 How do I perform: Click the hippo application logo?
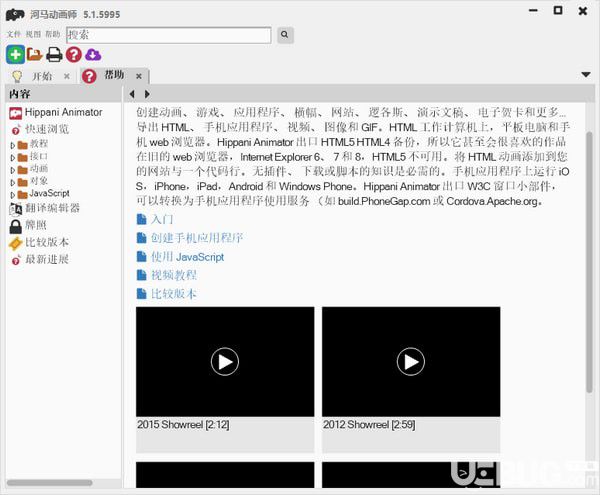[x=15, y=15]
